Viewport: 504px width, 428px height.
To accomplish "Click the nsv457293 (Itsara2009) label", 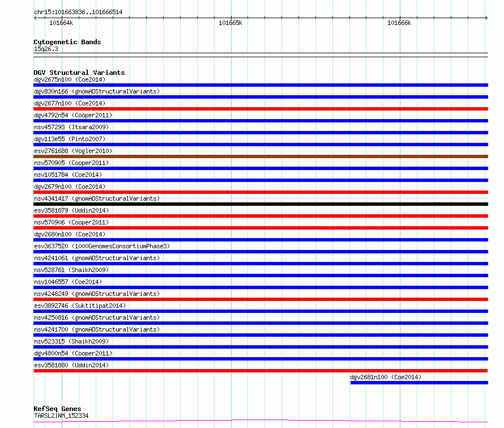I will click(x=71, y=127).
